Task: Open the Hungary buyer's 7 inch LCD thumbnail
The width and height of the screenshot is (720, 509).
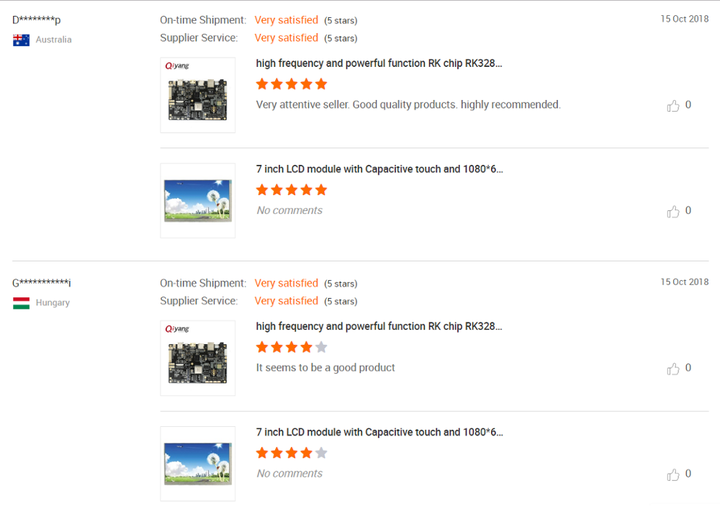Action: (198, 464)
